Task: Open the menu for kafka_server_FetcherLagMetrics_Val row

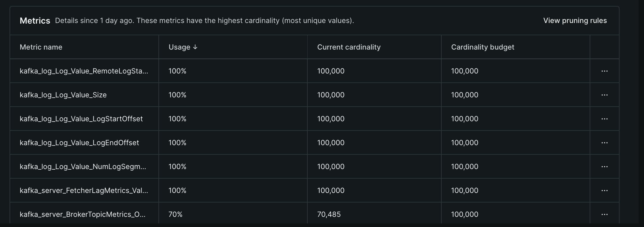Action: (x=605, y=190)
